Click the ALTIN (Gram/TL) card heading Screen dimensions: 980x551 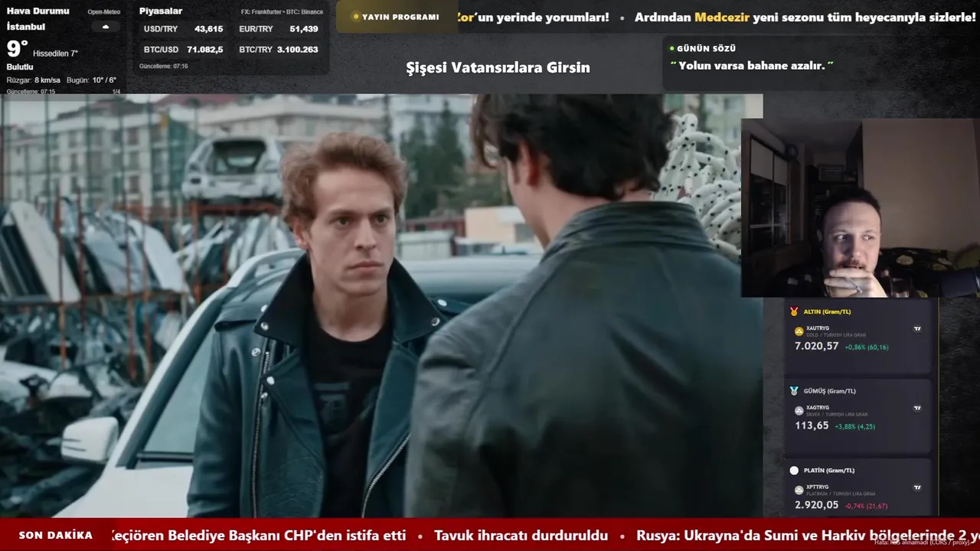pos(827,311)
